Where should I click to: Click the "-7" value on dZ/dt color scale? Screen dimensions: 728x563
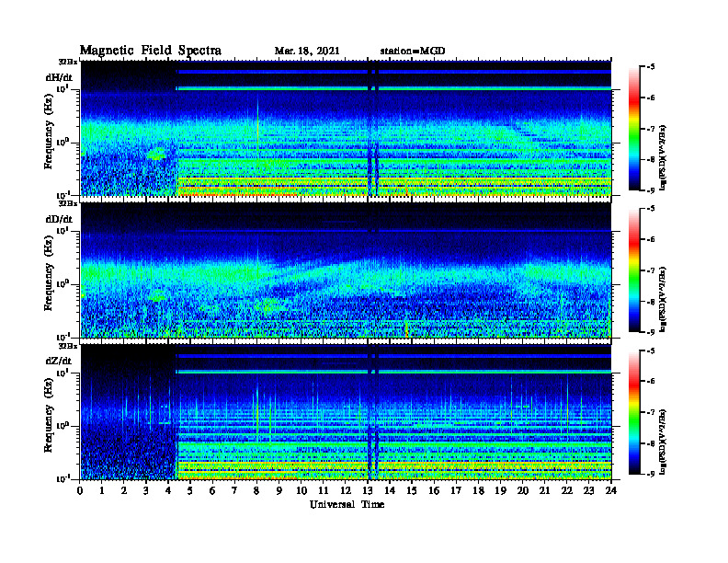651,412
